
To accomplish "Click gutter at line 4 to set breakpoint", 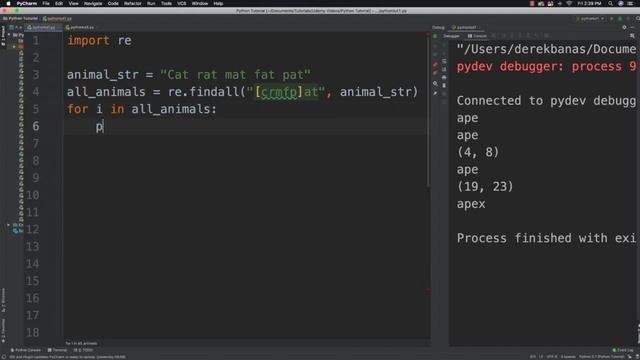I will [x=51, y=92].
